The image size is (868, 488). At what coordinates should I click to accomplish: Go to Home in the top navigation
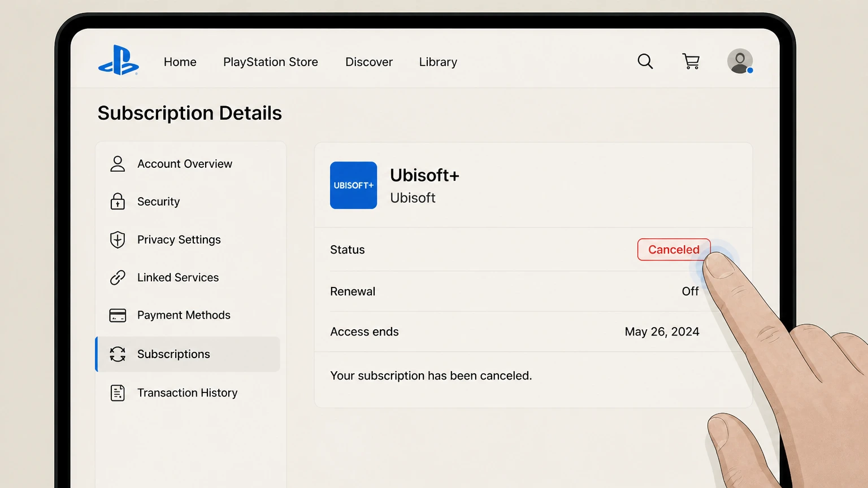(x=180, y=62)
